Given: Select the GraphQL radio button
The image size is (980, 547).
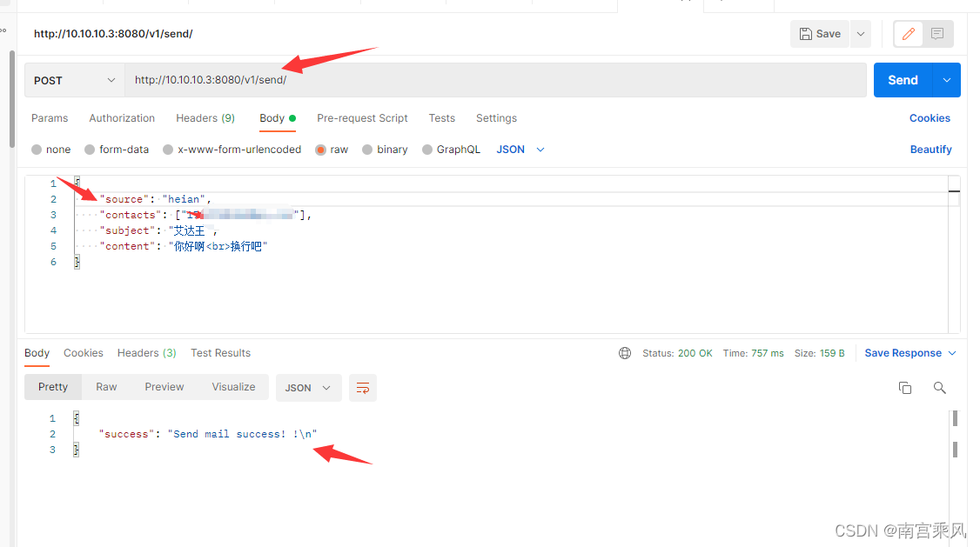Looking at the screenshot, I should [x=426, y=150].
